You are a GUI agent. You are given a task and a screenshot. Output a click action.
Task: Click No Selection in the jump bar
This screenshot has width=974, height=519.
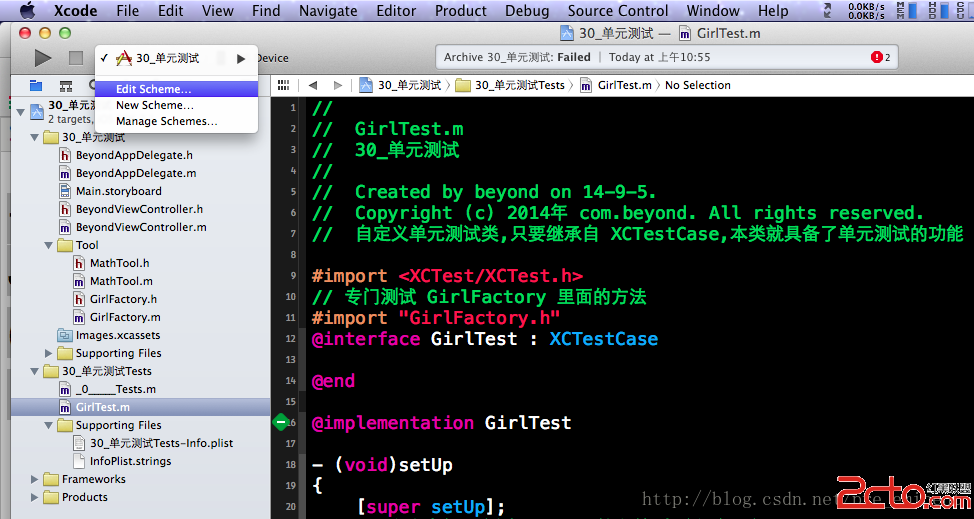pos(697,85)
